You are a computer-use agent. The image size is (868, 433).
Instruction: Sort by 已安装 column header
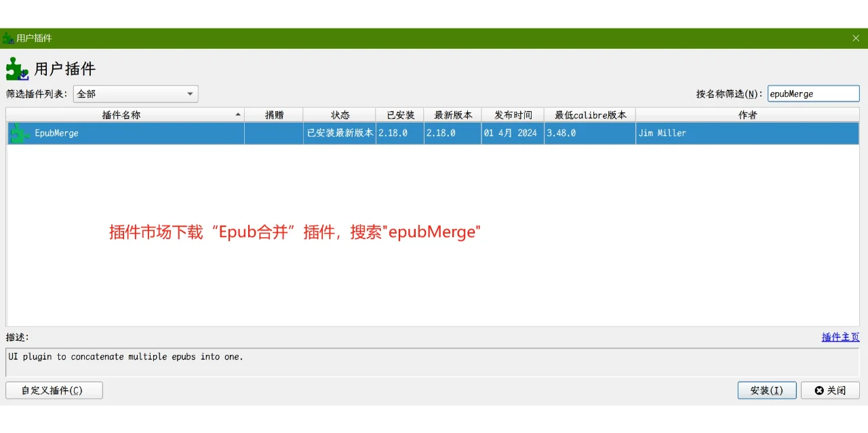(400, 115)
